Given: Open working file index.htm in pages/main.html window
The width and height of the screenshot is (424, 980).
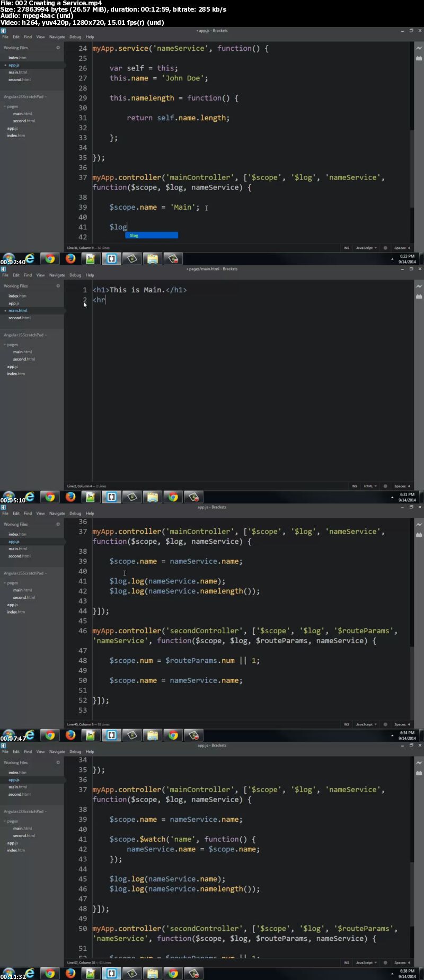Looking at the screenshot, I should [17, 296].
